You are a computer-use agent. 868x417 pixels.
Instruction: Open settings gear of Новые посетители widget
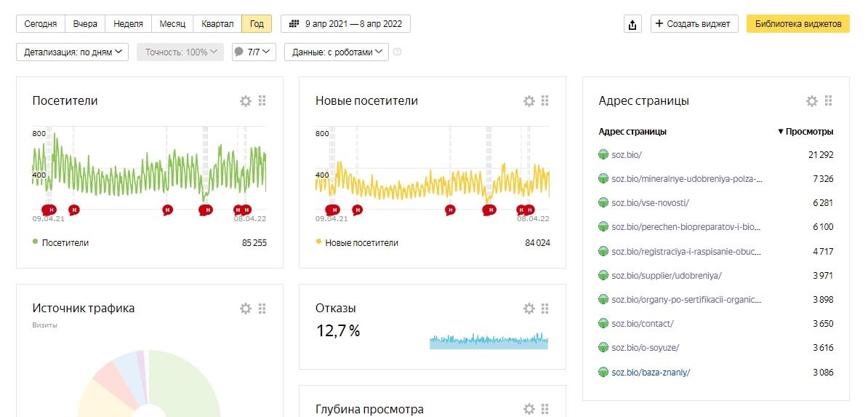529,101
